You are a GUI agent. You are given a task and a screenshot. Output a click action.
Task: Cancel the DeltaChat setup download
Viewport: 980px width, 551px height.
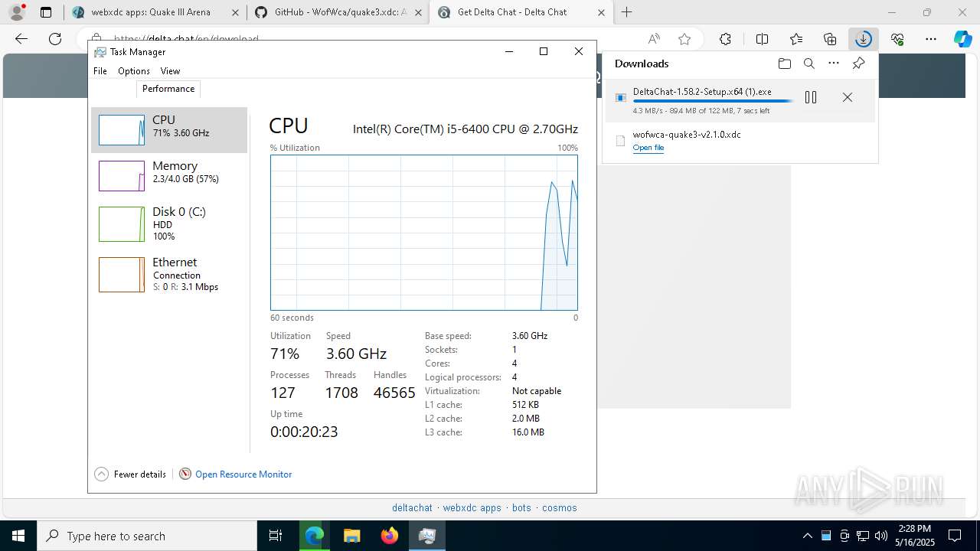(x=847, y=97)
